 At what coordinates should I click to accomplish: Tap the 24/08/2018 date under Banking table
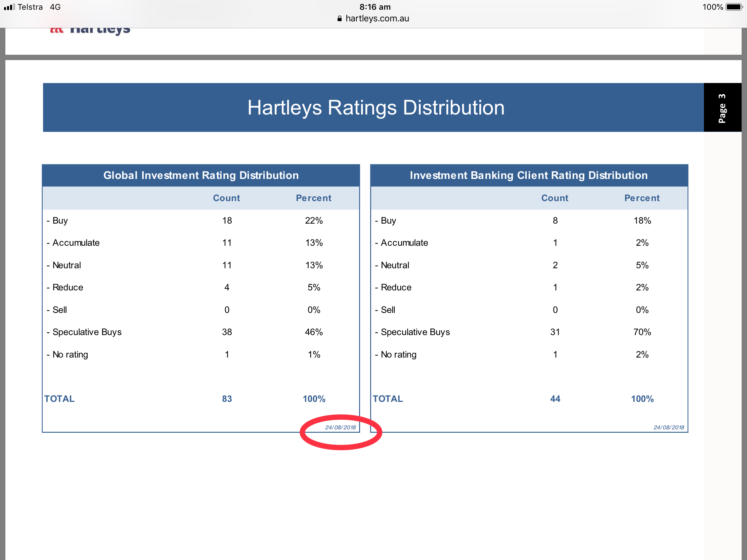(669, 428)
